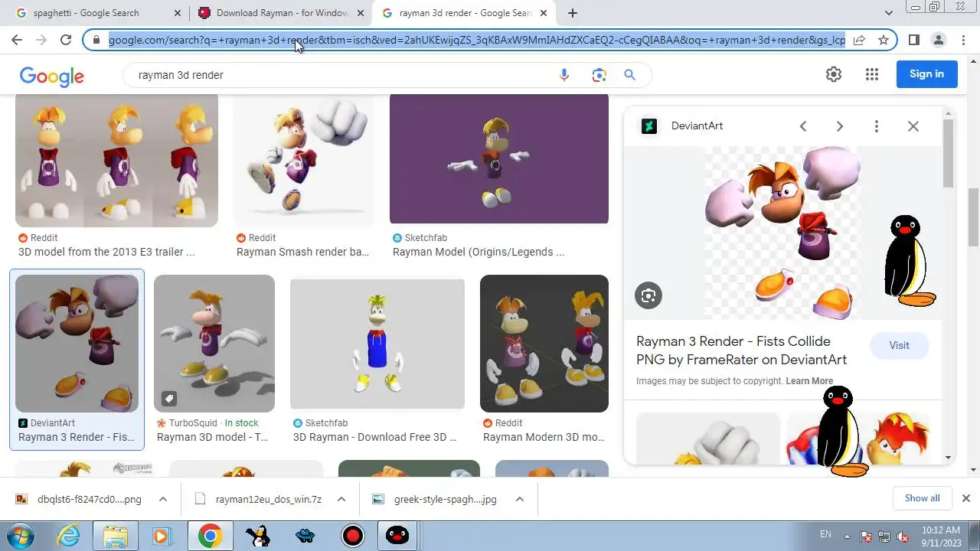Open the red record app in taskbar

[352, 536]
